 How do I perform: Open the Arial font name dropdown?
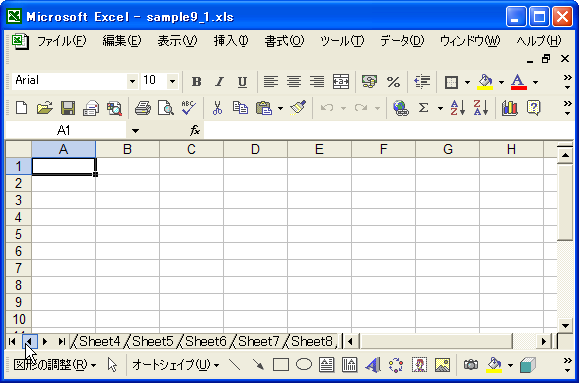point(132,82)
